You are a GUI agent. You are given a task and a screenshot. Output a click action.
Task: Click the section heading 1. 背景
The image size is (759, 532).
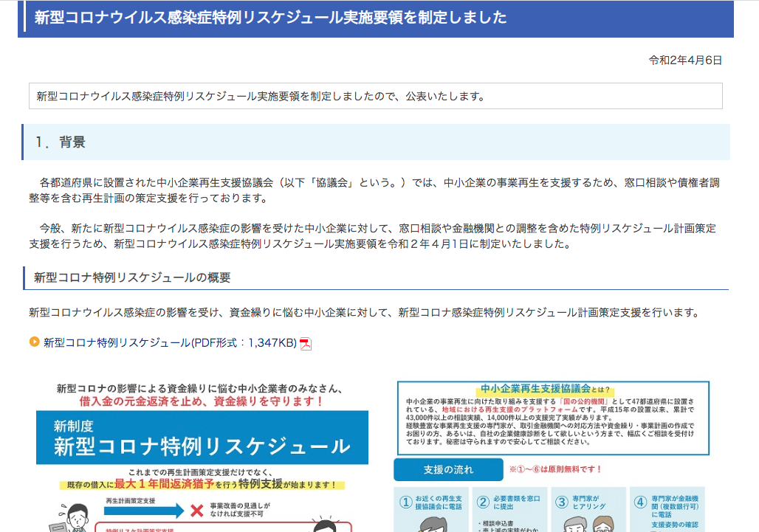[x=376, y=142]
